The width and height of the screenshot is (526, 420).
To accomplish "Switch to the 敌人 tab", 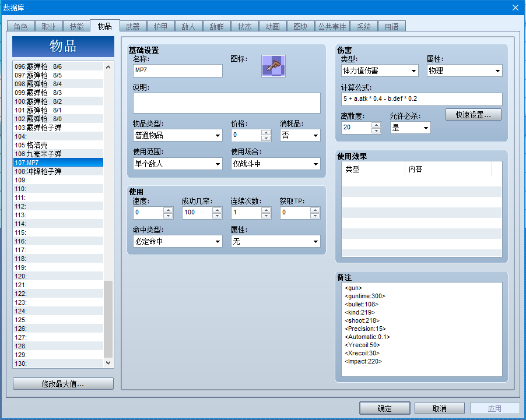I will click(x=188, y=26).
